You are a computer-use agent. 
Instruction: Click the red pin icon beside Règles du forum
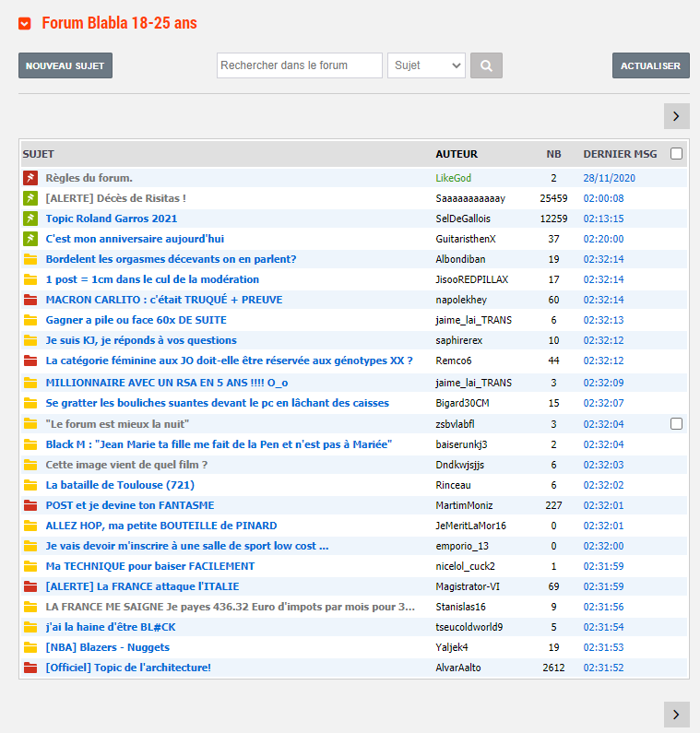point(30,178)
